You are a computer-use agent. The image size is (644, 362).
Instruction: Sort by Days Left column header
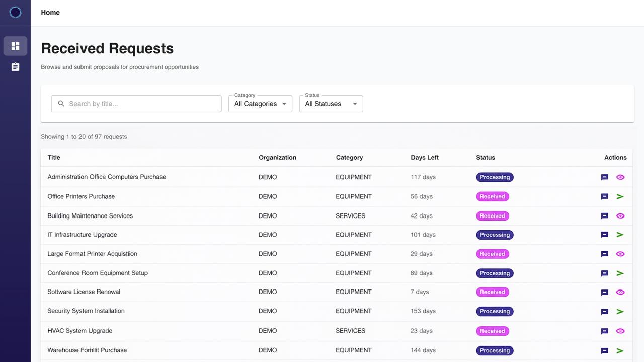click(x=425, y=158)
